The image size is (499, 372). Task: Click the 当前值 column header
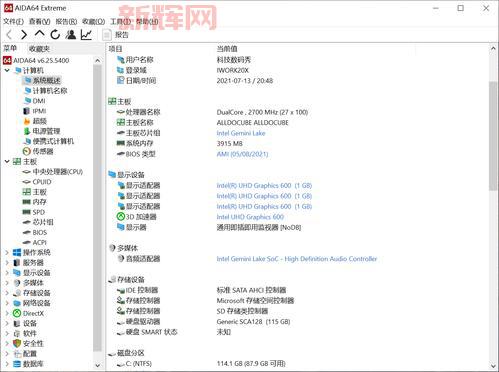click(227, 49)
